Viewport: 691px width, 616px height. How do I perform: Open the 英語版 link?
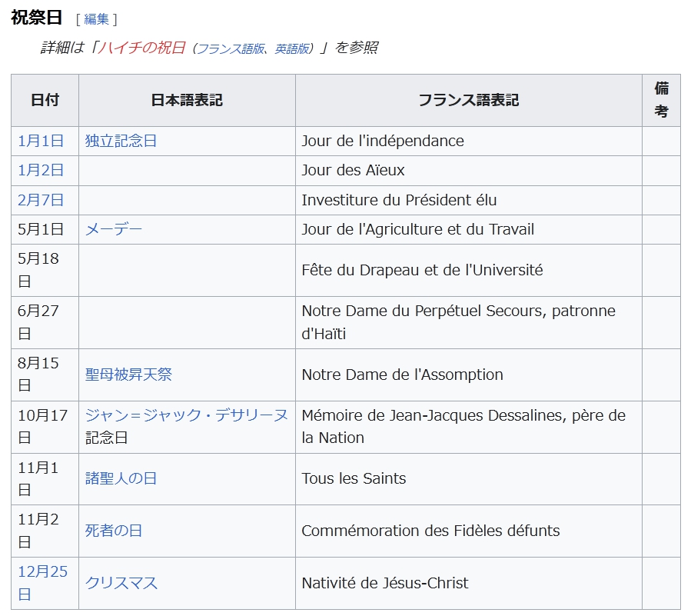click(292, 48)
